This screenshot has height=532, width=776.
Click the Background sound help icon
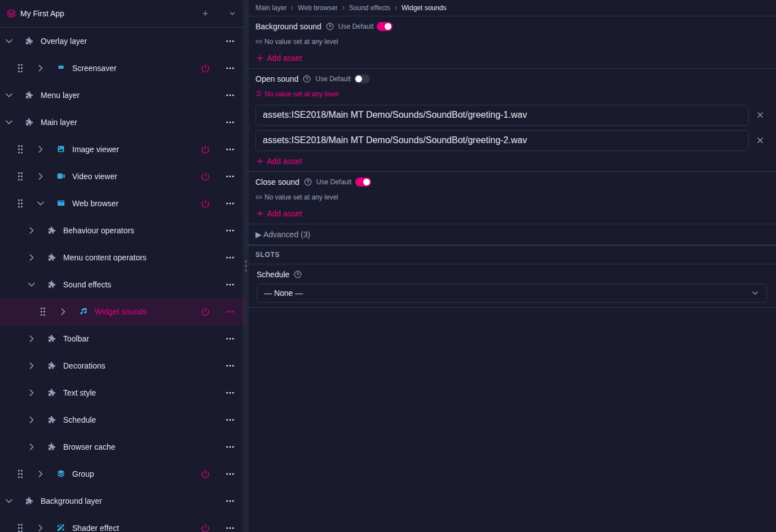pos(330,26)
